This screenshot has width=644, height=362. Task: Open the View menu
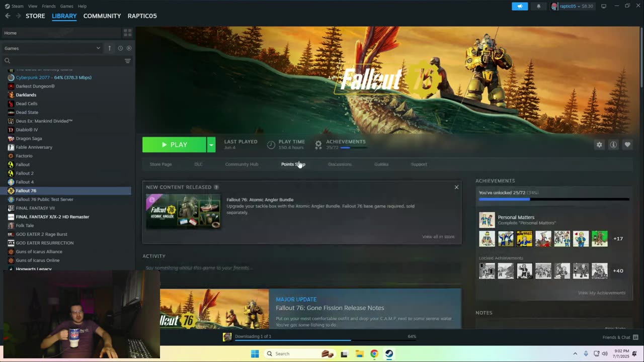[33, 6]
